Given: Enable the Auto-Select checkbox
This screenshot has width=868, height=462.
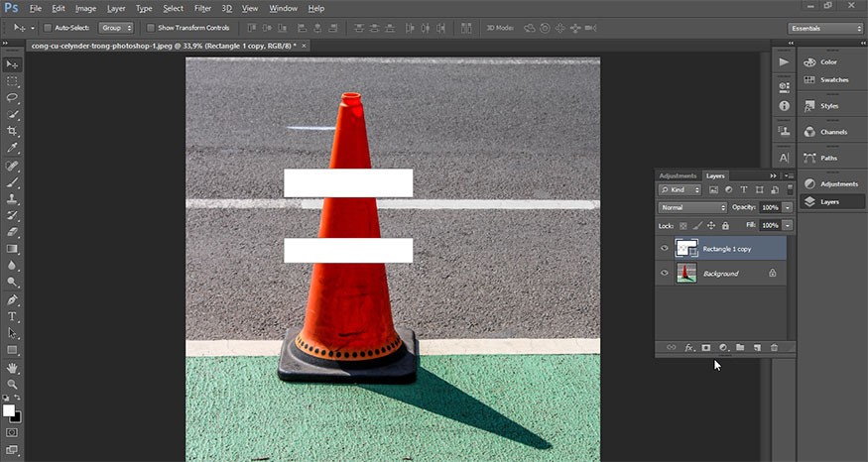Looking at the screenshot, I should 49,28.
